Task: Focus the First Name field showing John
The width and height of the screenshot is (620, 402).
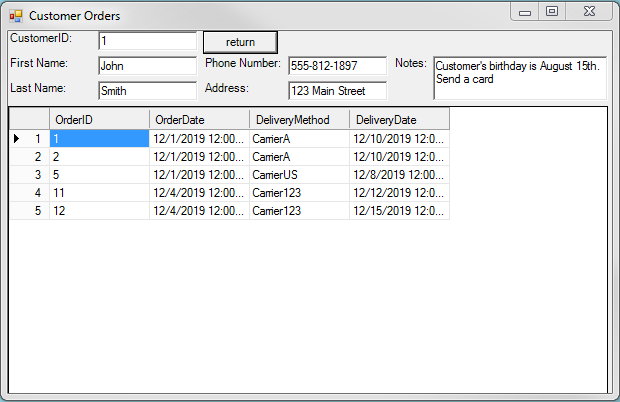Action: [x=147, y=66]
